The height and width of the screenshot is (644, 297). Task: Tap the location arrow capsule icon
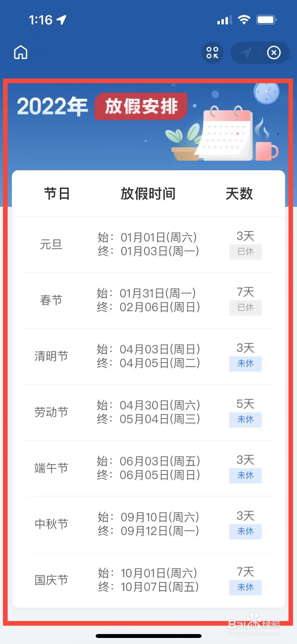[246, 53]
